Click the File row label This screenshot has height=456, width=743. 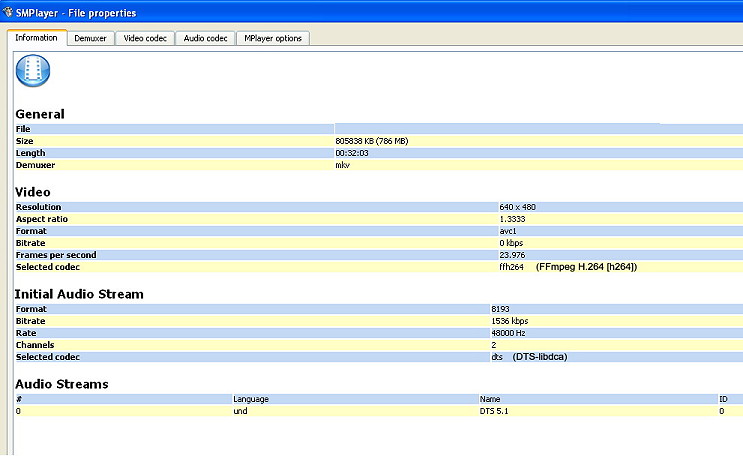23,129
